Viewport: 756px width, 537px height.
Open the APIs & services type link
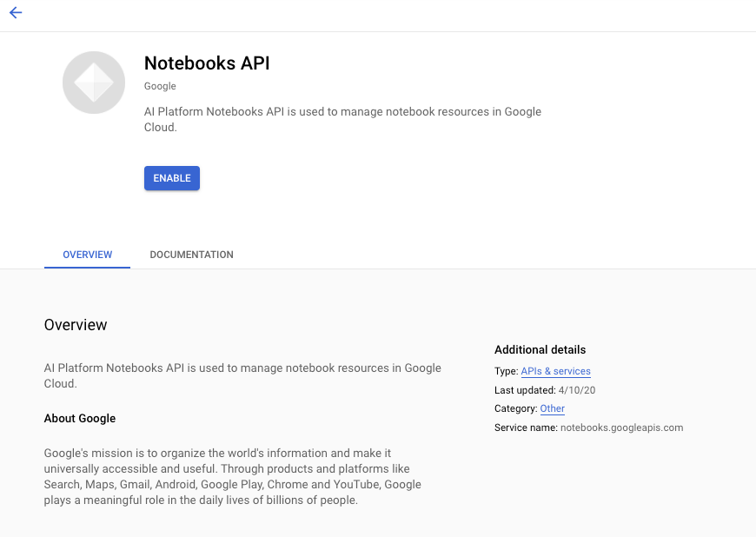click(555, 371)
